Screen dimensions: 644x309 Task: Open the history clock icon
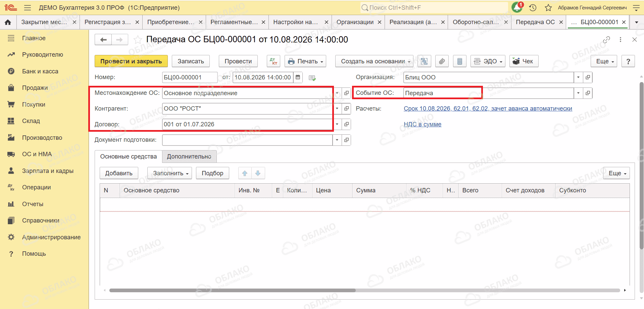pos(533,8)
